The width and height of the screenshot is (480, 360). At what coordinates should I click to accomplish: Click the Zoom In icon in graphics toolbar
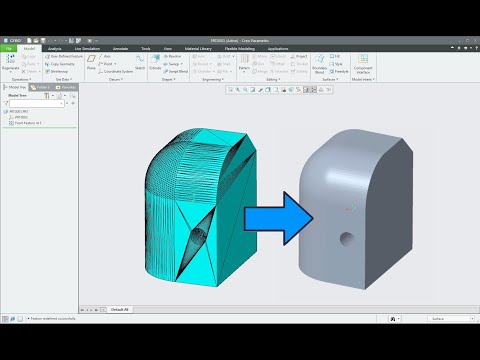pos(238,90)
